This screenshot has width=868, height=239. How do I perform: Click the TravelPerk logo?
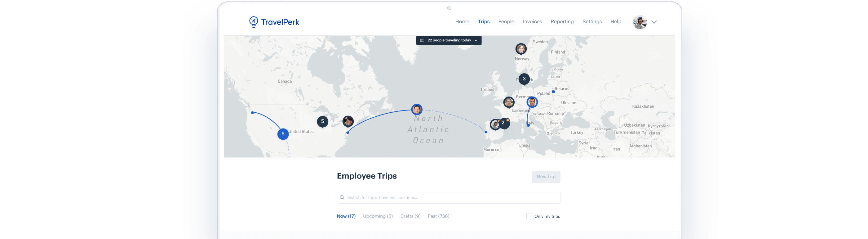click(274, 22)
